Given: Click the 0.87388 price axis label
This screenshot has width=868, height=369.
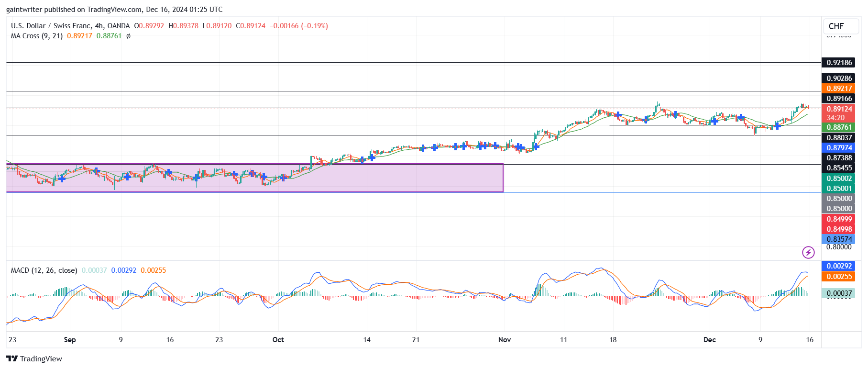Looking at the screenshot, I should point(838,158).
